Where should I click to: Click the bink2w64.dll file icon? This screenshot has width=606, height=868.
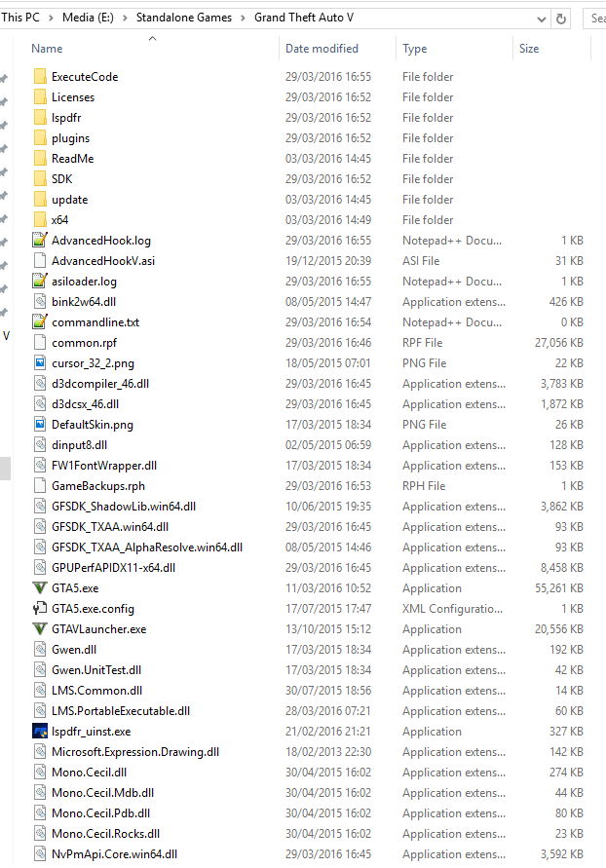point(40,302)
